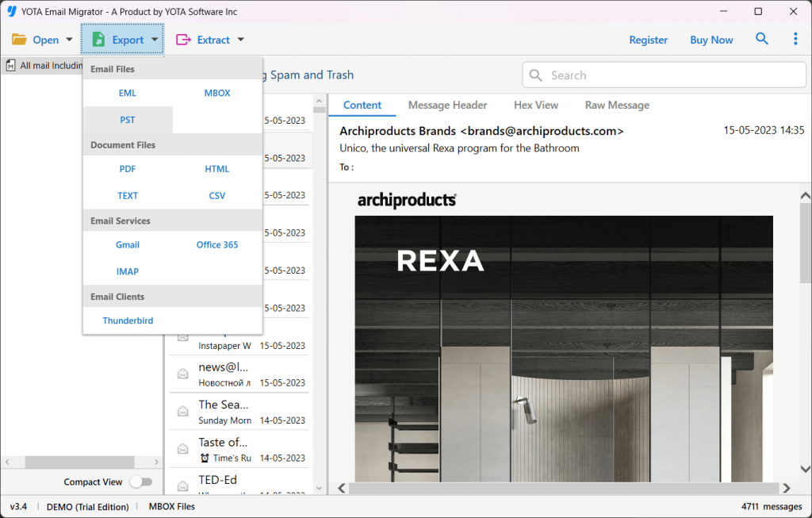
Task: Click envelope icon of Taste of... message
Action: (x=183, y=448)
